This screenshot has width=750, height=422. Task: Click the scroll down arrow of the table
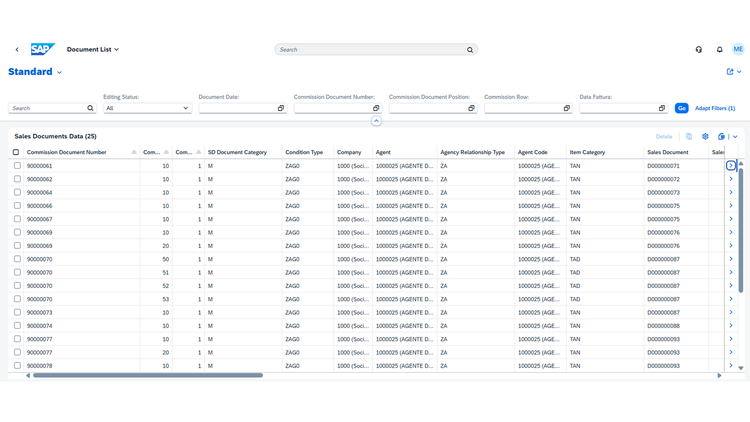tap(741, 368)
